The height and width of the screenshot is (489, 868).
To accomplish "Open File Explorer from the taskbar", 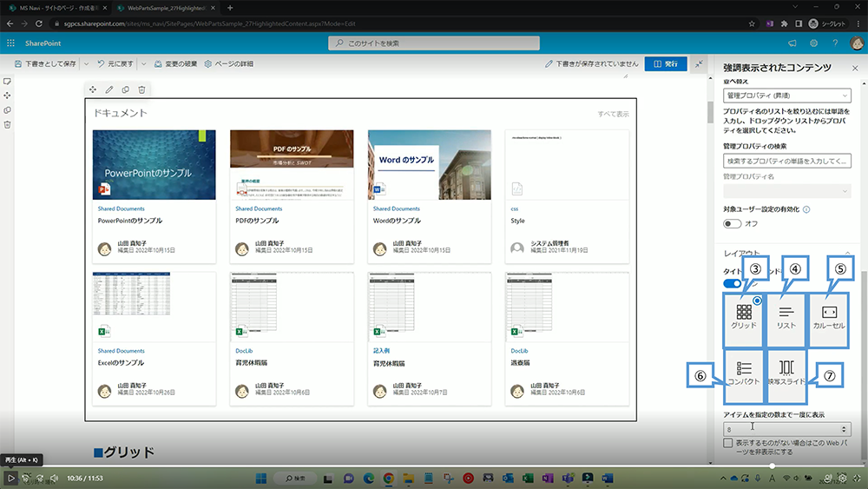I will click(409, 478).
